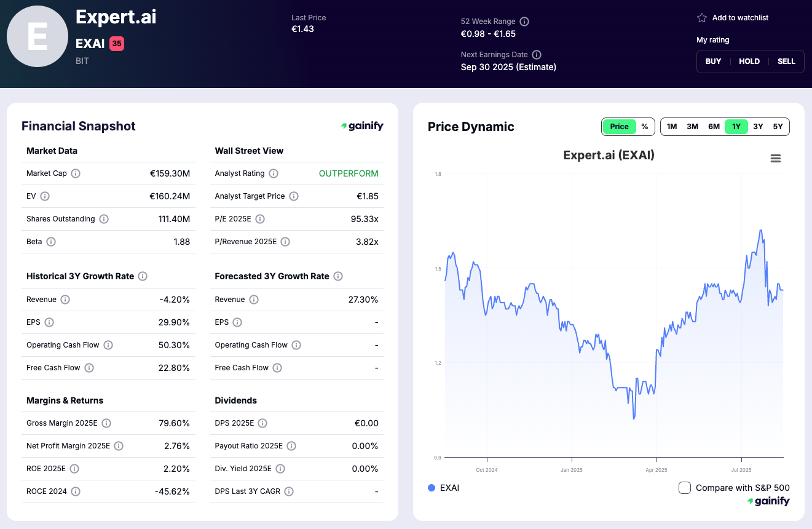Click the 79.60% gross margin value

[174, 423]
